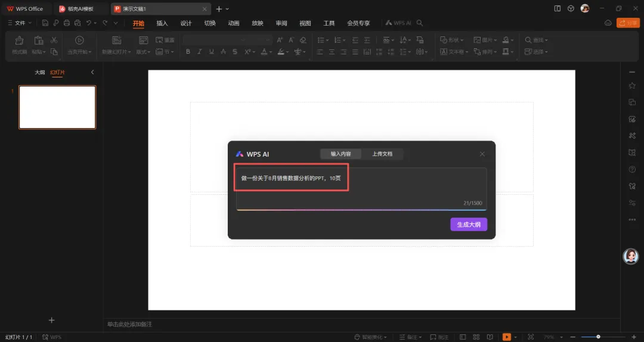This screenshot has height=342, width=644.
Task: Select slide 1 thumbnail in panel
Action: click(57, 107)
